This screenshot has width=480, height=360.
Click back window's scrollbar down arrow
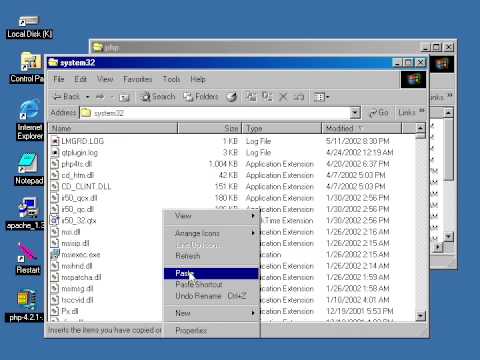pyautogui.click(x=449, y=236)
